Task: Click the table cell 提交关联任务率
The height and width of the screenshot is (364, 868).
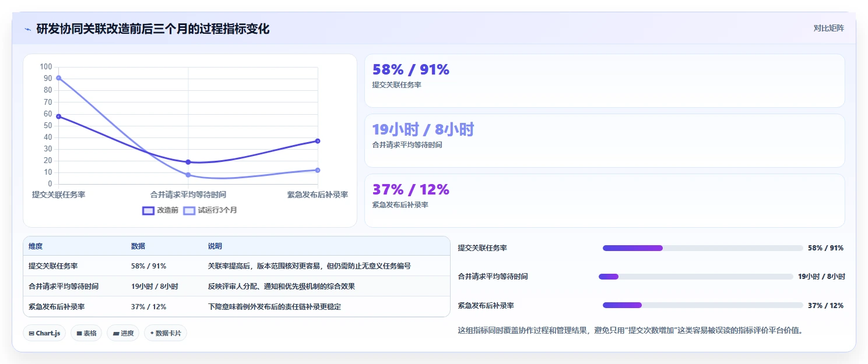Action: click(53, 266)
